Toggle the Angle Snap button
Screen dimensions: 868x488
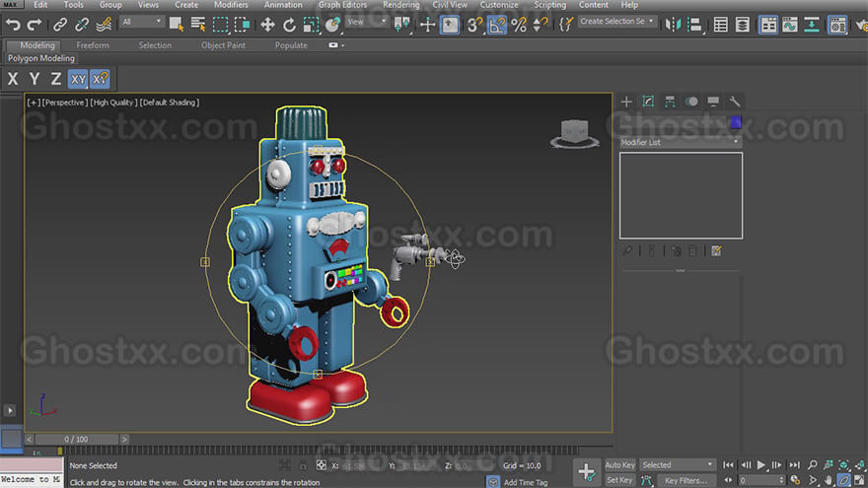[x=497, y=25]
